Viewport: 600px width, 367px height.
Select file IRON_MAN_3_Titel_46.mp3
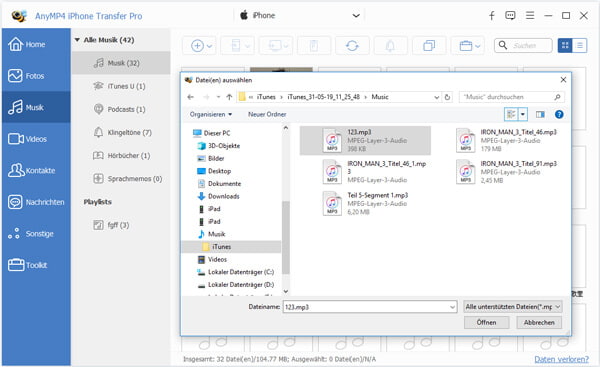[x=506, y=140]
